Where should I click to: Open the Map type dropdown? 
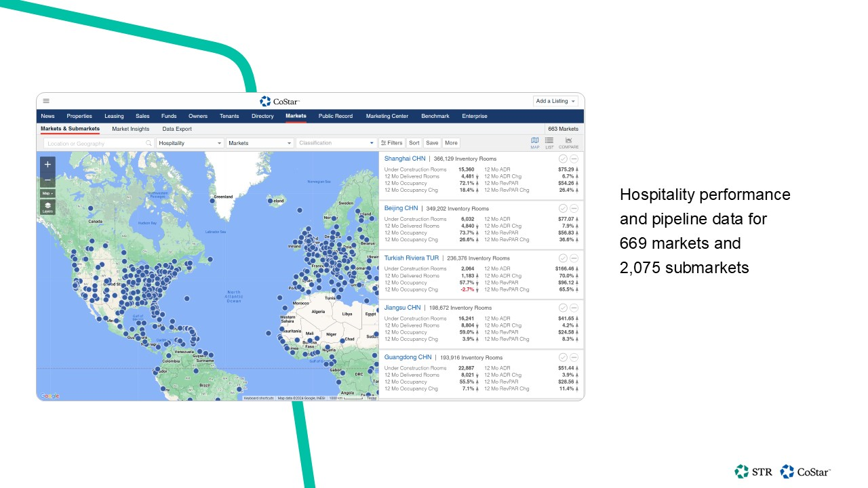pos(47,193)
